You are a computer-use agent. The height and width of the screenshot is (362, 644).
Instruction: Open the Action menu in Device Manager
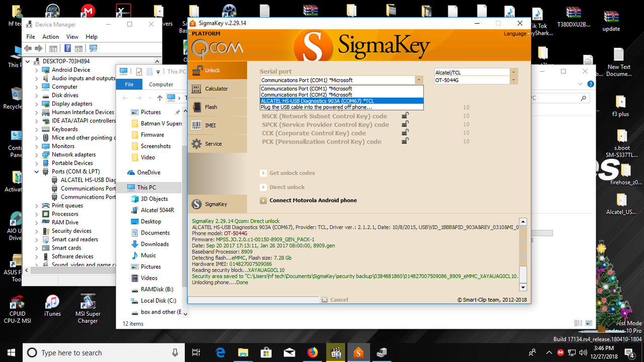[x=50, y=37]
